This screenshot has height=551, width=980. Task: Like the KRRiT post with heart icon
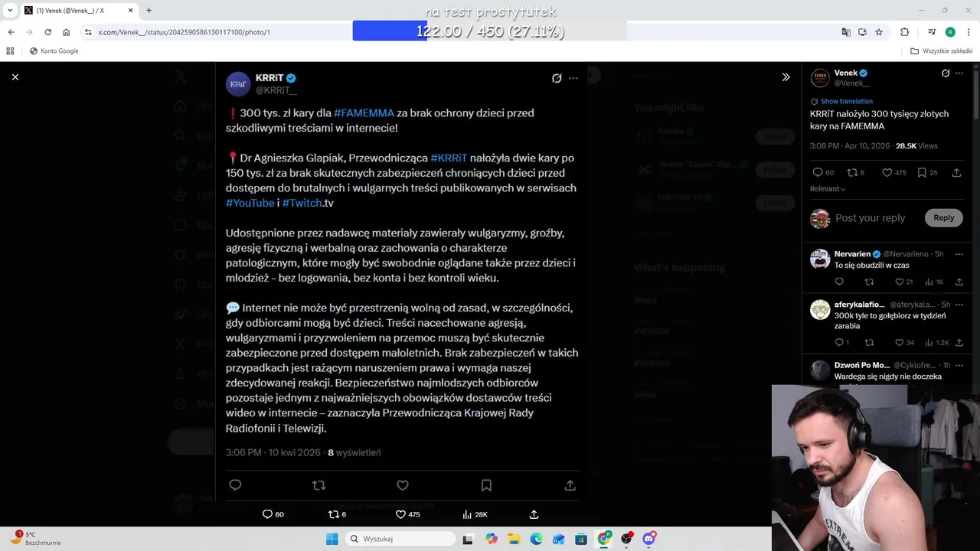(x=403, y=485)
